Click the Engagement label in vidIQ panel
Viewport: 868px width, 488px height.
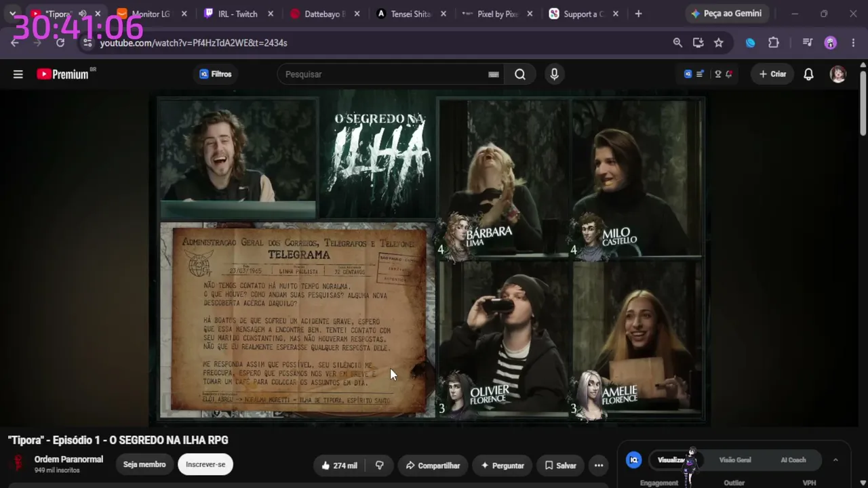pos(659,483)
